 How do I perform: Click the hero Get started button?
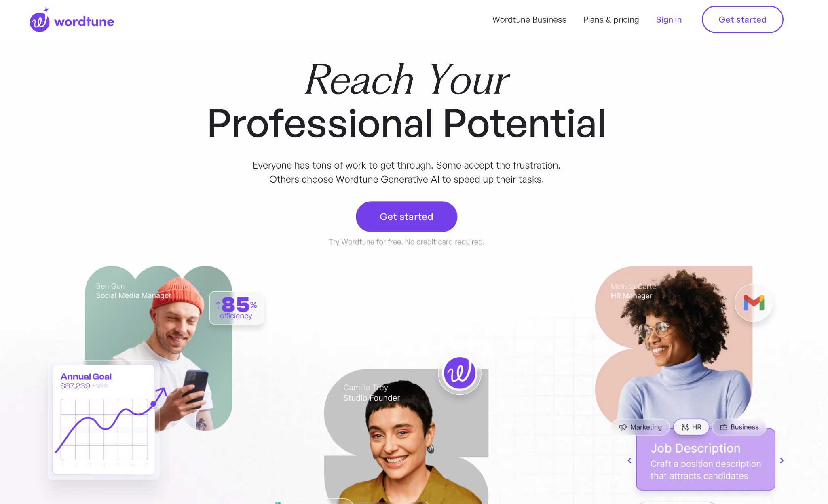406,216
